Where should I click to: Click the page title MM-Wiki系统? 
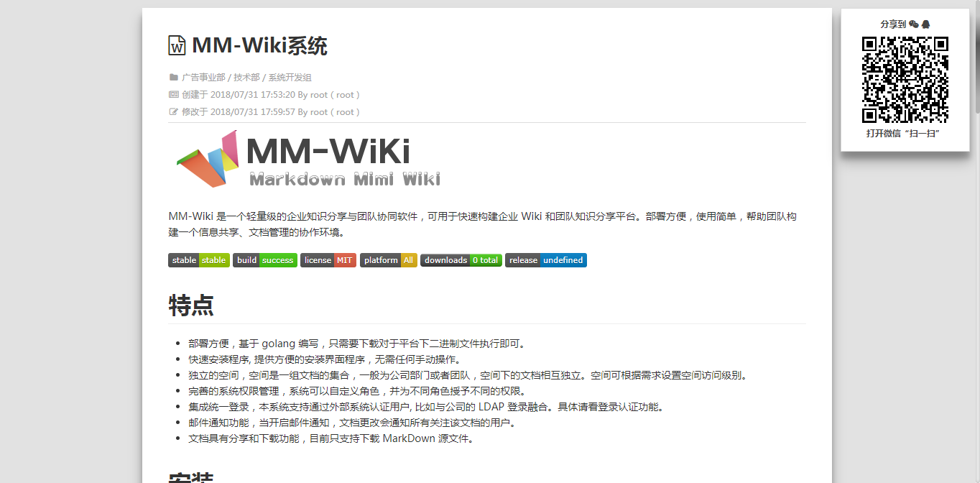pos(259,45)
